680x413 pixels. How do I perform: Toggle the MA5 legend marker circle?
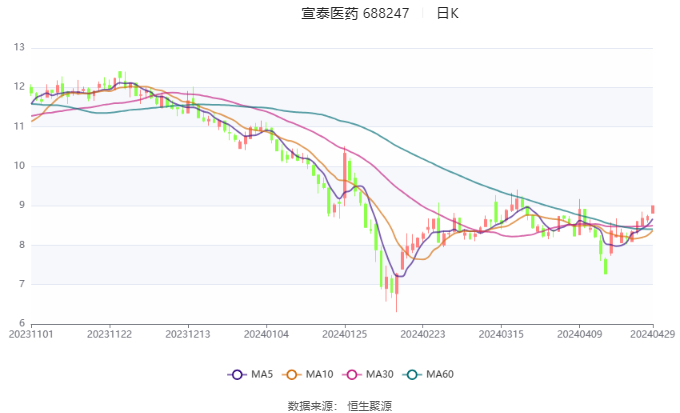click(x=237, y=374)
